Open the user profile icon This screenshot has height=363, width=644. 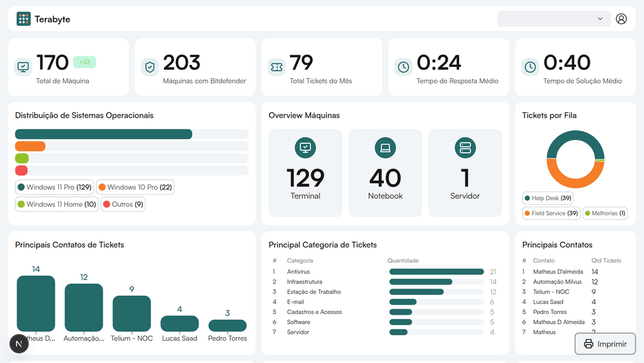point(621,19)
